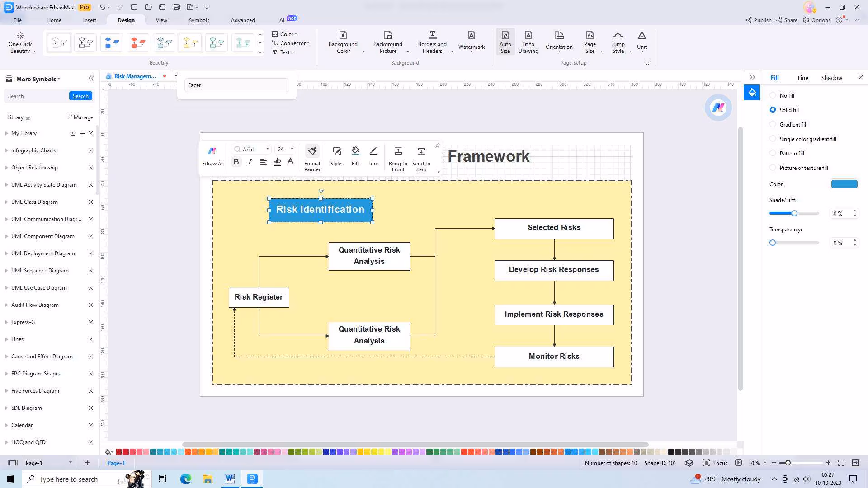Open the Connector dropdown in Beautify
Image resolution: width=868 pixels, height=488 pixels.
[x=292, y=43]
